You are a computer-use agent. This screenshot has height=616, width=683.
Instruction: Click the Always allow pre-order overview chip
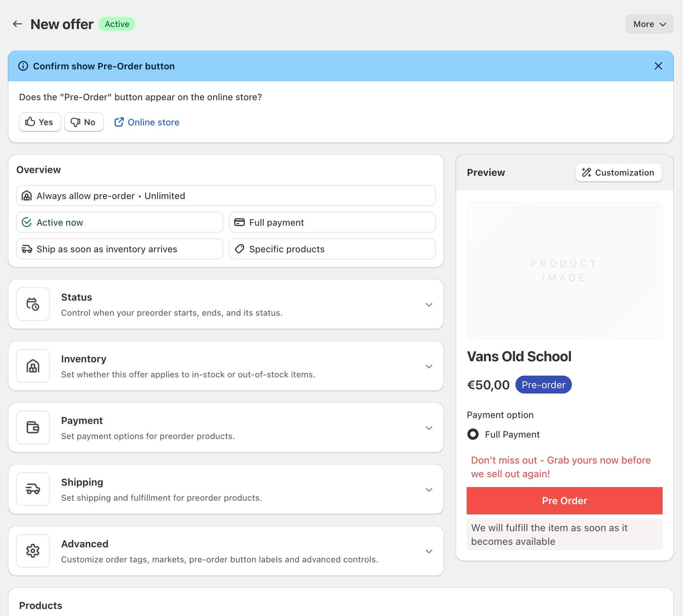226,196
